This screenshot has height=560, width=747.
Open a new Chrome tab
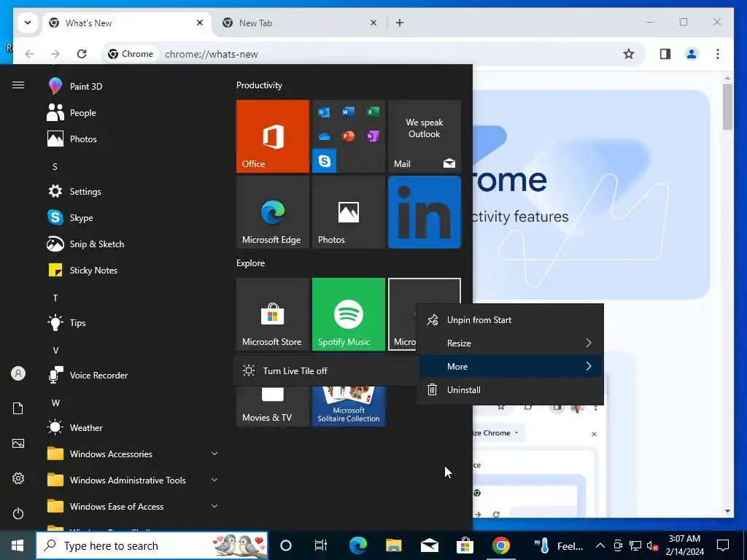[400, 23]
